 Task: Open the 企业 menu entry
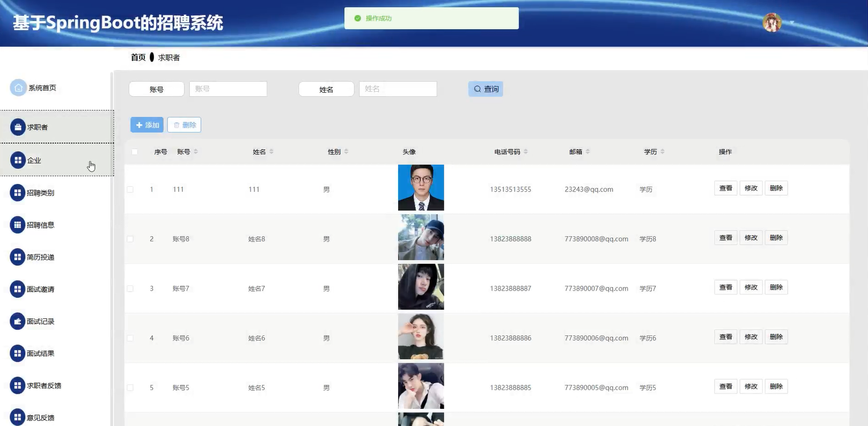57,160
